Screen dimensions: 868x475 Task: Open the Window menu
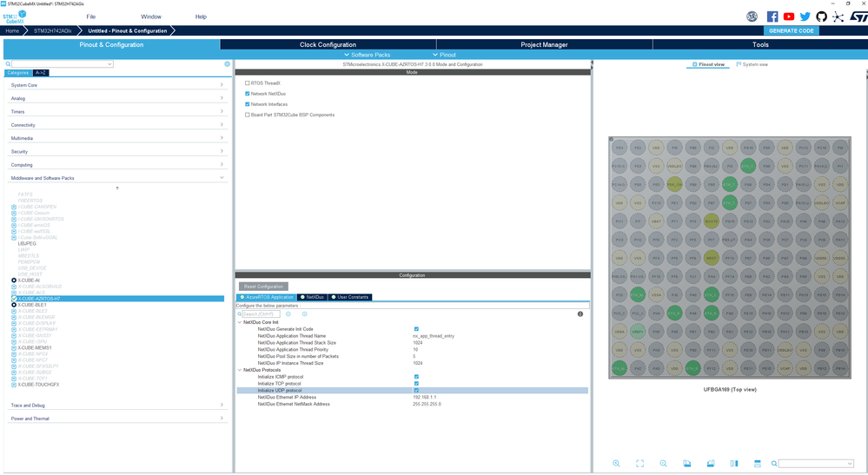[x=150, y=16]
